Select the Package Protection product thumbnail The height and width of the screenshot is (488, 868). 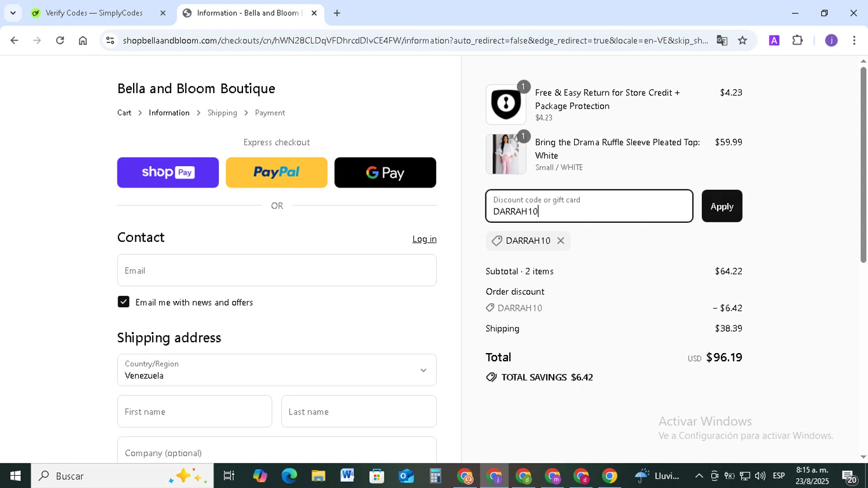click(506, 104)
